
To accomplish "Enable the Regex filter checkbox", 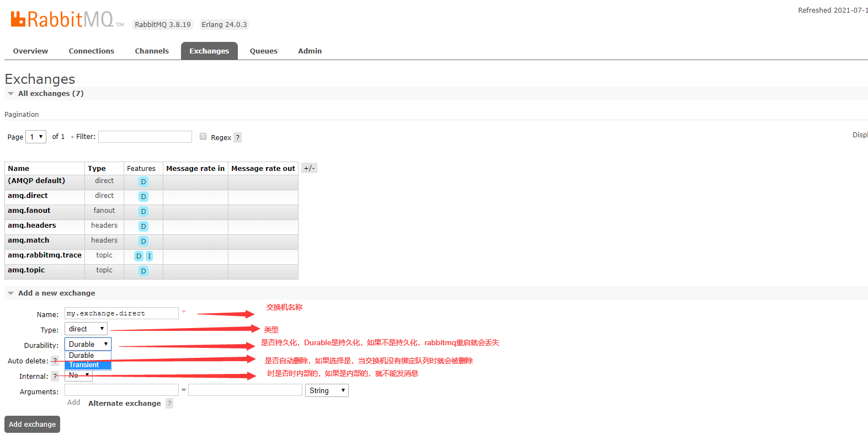I will click(x=203, y=136).
